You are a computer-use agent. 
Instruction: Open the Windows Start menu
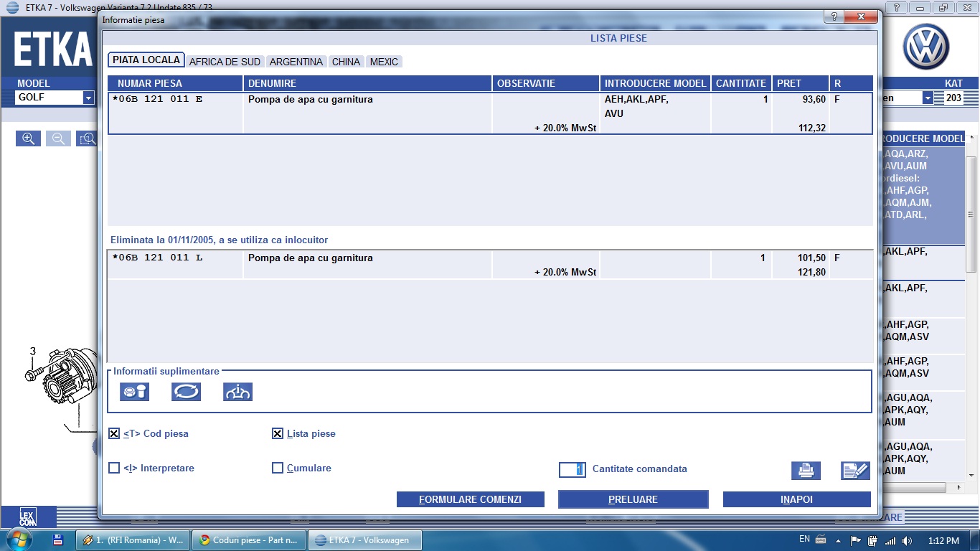[19, 540]
